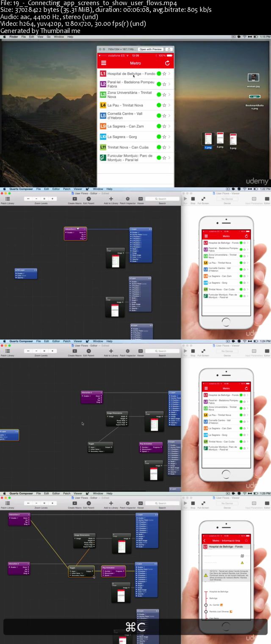Click the Wi-Fi status icon in the 1:15 PM frame
The height and width of the screenshot is (644, 271).
coord(244,37)
